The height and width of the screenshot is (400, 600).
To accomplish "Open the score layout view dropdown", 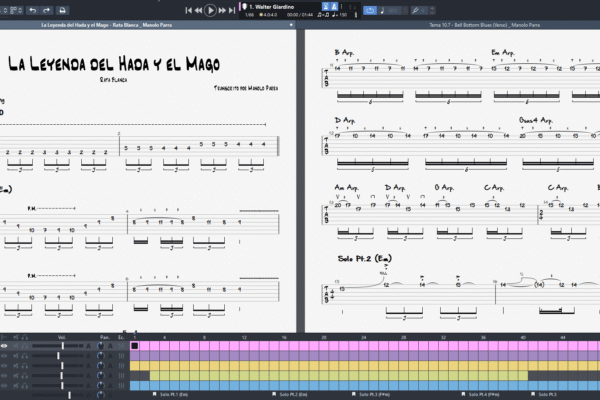I will (x=15, y=10).
